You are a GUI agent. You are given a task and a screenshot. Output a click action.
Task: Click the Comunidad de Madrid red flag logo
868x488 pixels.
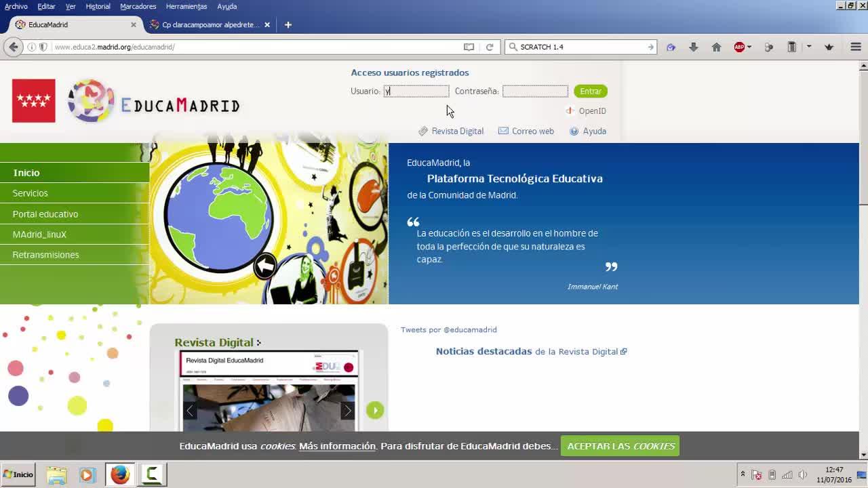coord(33,100)
